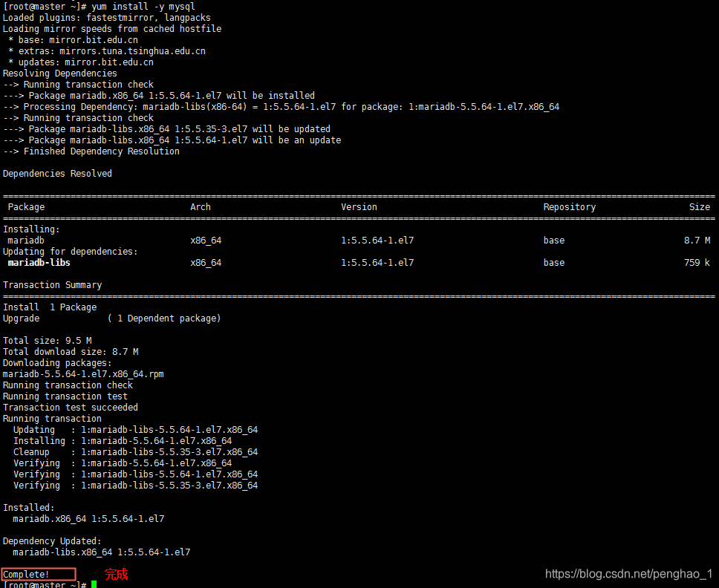Click the 'mariadb-5.5.64-1.el7.x86_64.rpm' file name
This screenshot has width=719, height=588.
point(83,374)
